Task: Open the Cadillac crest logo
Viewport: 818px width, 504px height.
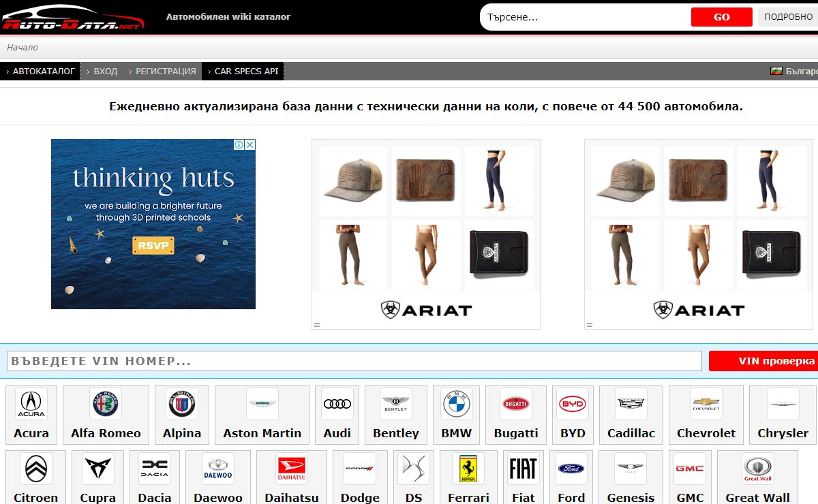Action: point(631,404)
